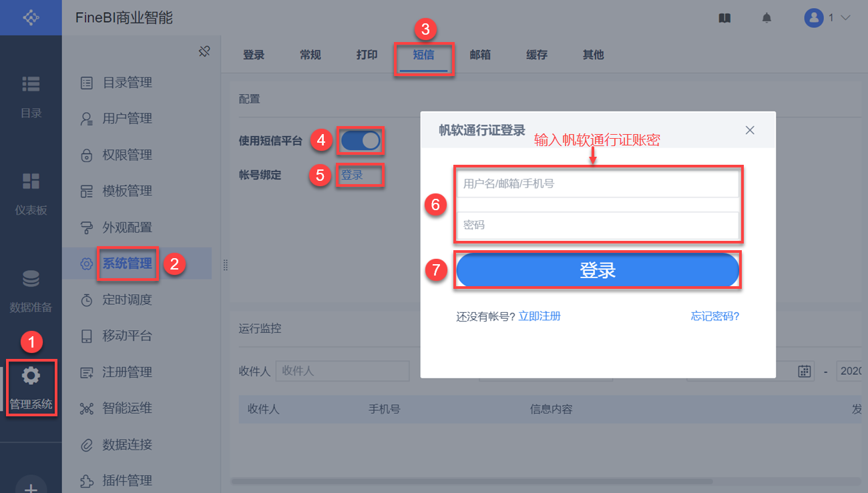
Task: Open the help book icon in header
Action: point(724,18)
